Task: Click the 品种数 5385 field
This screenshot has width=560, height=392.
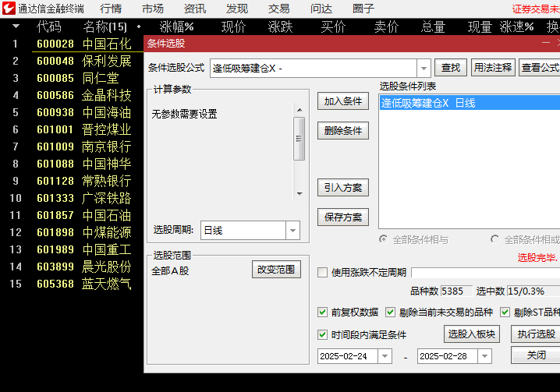Action: [x=456, y=291]
